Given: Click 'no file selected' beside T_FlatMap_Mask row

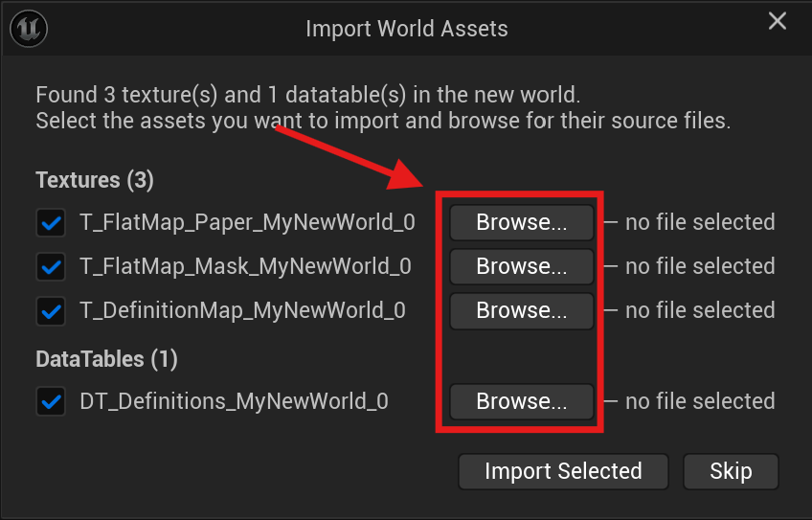Looking at the screenshot, I should (700, 266).
